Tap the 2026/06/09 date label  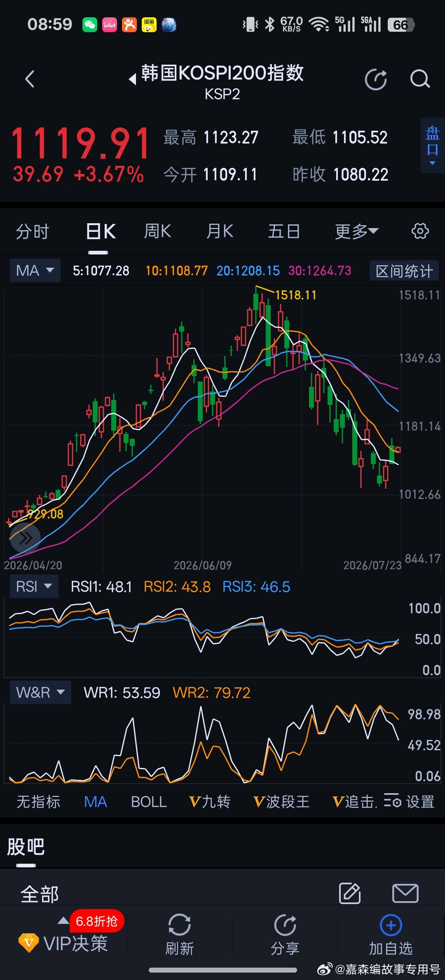[203, 565]
